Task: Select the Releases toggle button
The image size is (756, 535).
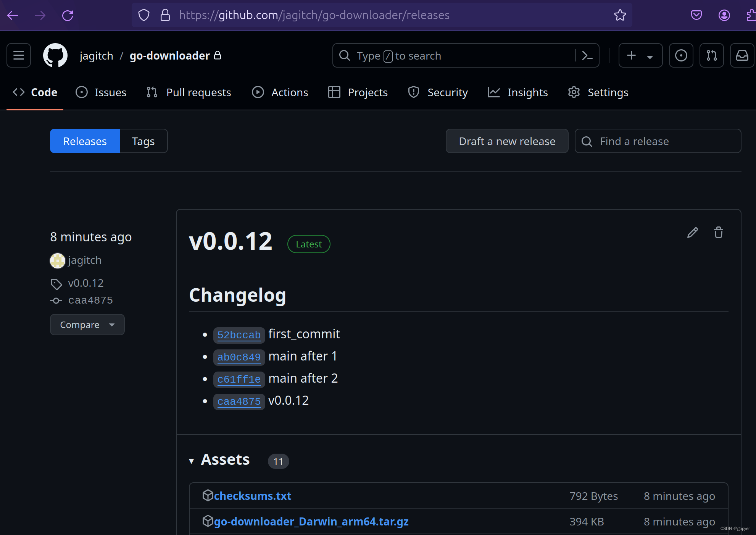Action: click(x=85, y=141)
